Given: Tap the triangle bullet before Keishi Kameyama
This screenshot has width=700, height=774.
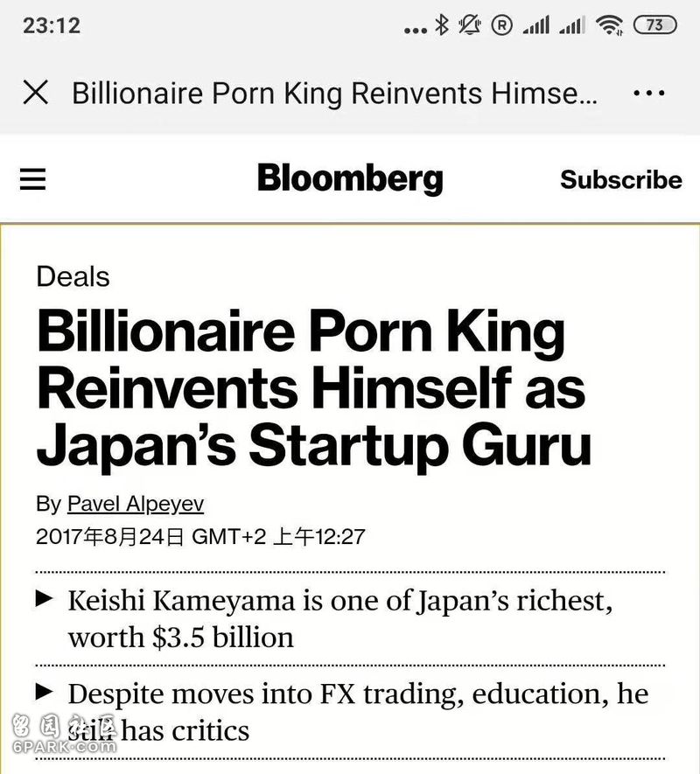Looking at the screenshot, I should (x=44, y=599).
